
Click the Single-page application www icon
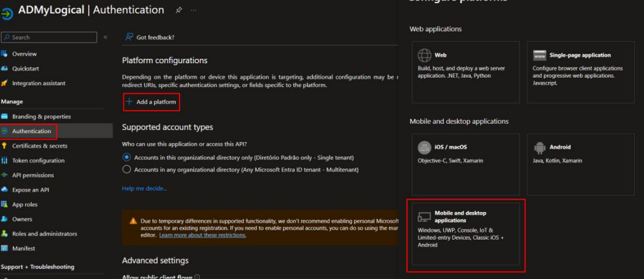pyautogui.click(x=539, y=55)
